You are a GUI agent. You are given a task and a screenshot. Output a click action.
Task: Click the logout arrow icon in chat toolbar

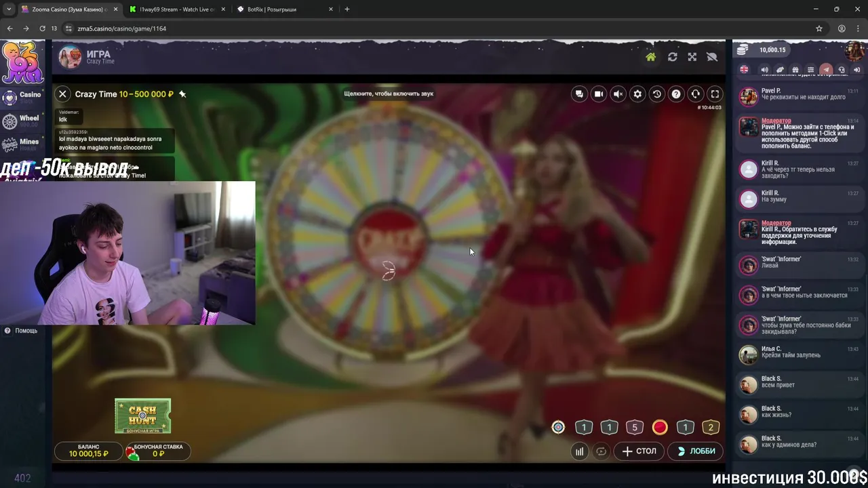click(x=856, y=70)
